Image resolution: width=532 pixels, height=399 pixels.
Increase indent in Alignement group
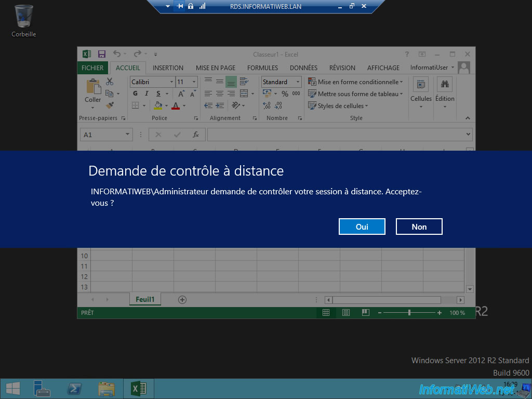tap(220, 105)
